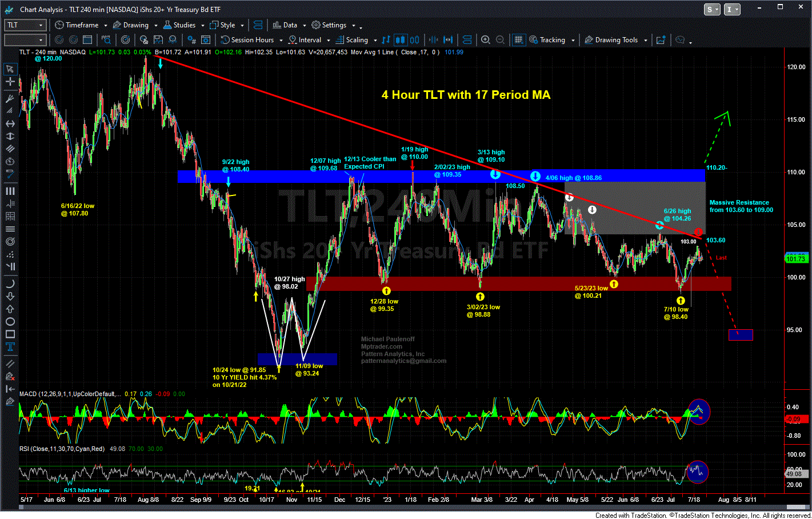812x519 pixels.
Task: Toggle the expand bar spacing button
Action: [448, 40]
